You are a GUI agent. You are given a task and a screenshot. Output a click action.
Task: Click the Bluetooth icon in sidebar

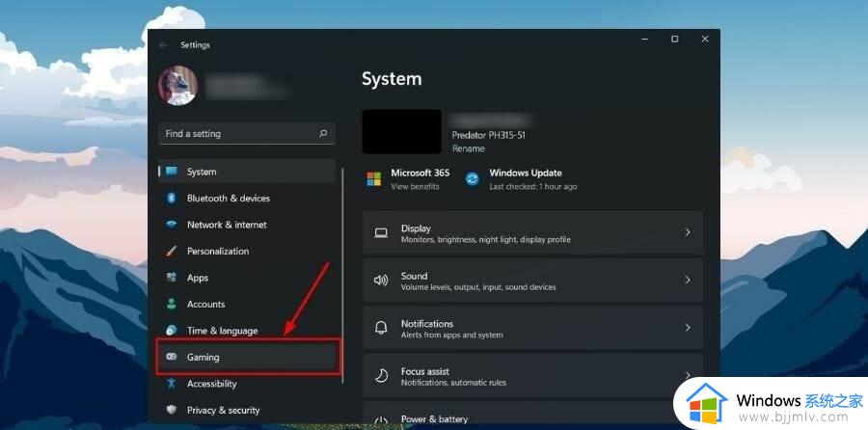click(172, 198)
